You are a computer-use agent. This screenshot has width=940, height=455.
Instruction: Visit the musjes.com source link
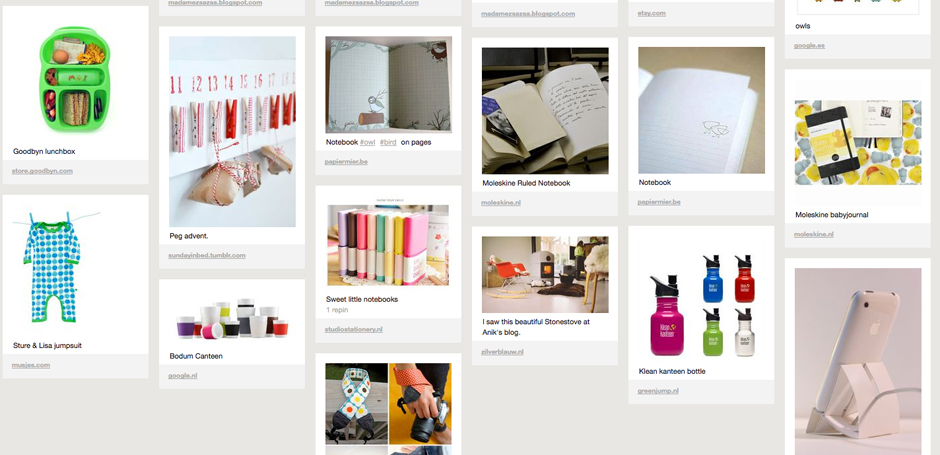(x=31, y=365)
